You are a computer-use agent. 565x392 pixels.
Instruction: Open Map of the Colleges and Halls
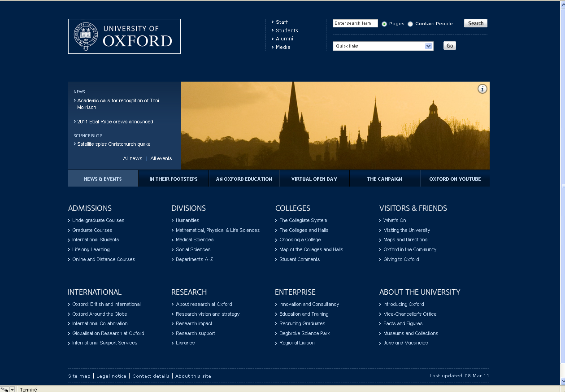[x=311, y=249]
